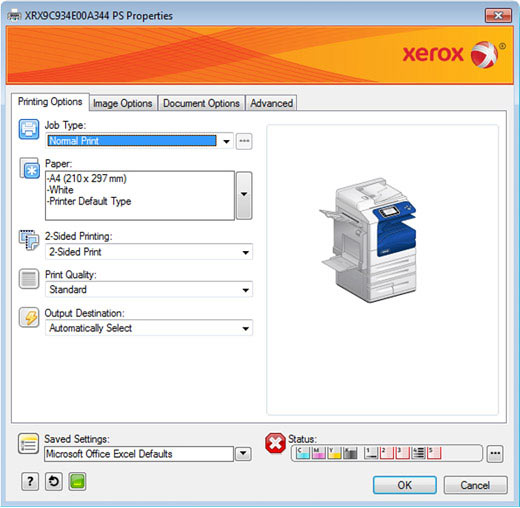Click the 'Status:' label

(x=302, y=439)
